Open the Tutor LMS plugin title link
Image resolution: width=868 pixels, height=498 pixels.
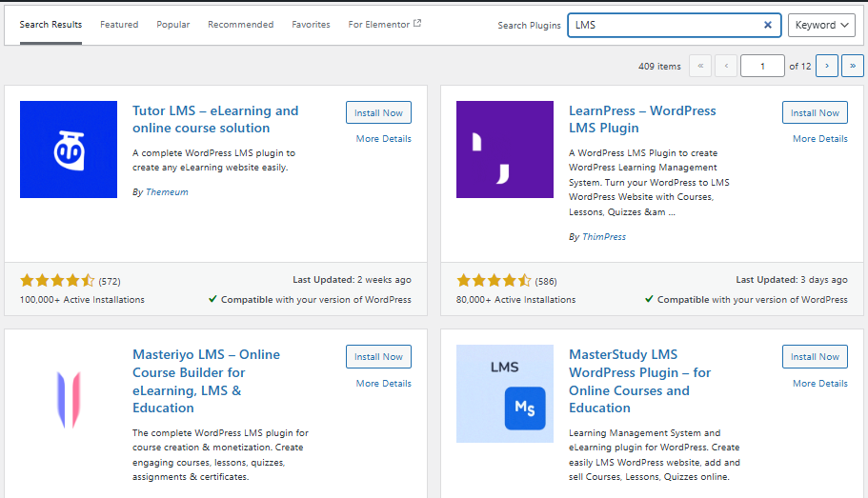[x=215, y=119]
